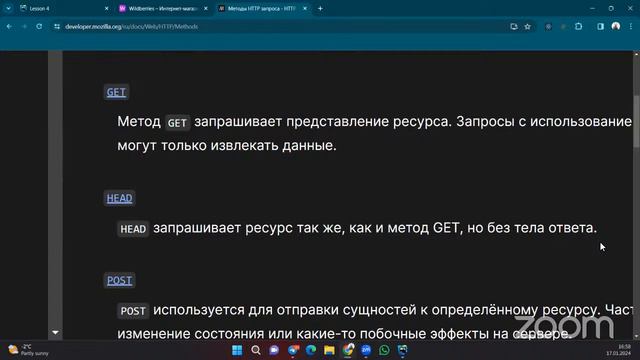Open the weather widget on taskbar
This screenshot has height=360, width=640.
tap(29, 350)
